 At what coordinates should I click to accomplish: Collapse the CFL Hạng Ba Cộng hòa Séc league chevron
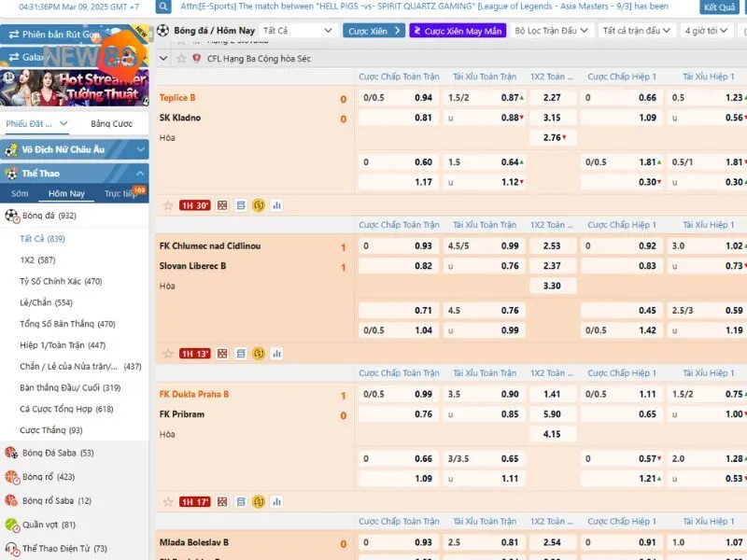point(163,59)
